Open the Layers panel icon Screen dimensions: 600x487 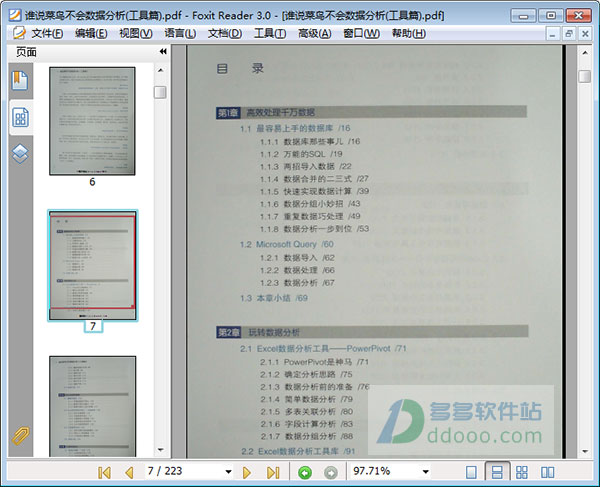tap(20, 154)
